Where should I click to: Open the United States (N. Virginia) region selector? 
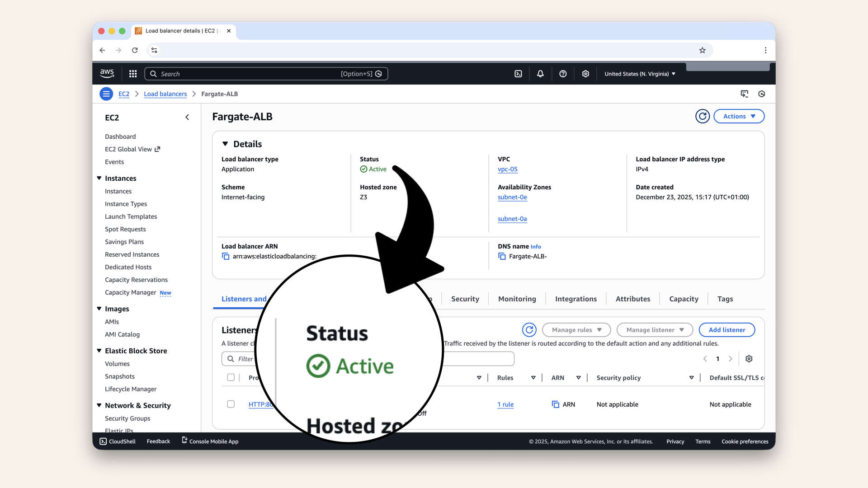(x=639, y=74)
